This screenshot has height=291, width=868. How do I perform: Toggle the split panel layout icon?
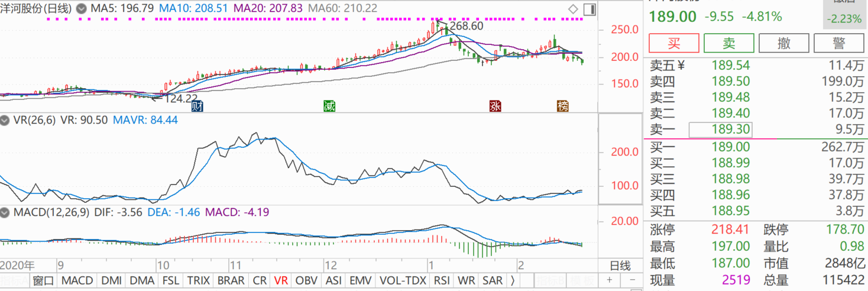coord(589,9)
